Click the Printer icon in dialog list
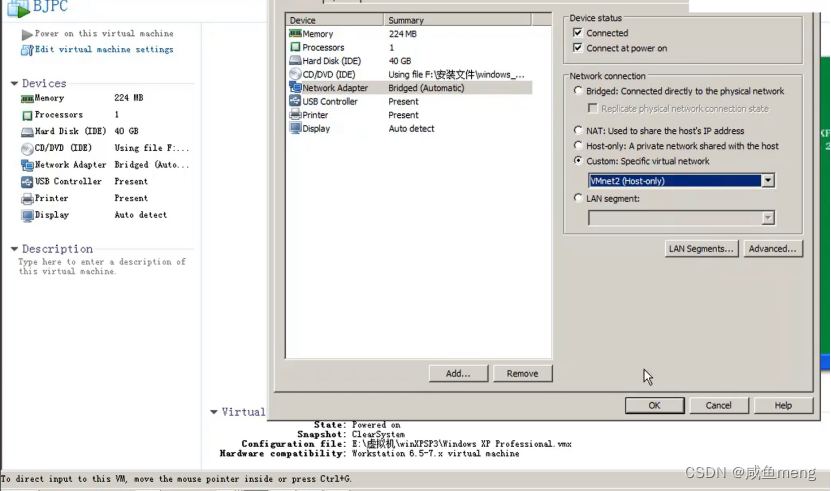 point(295,115)
